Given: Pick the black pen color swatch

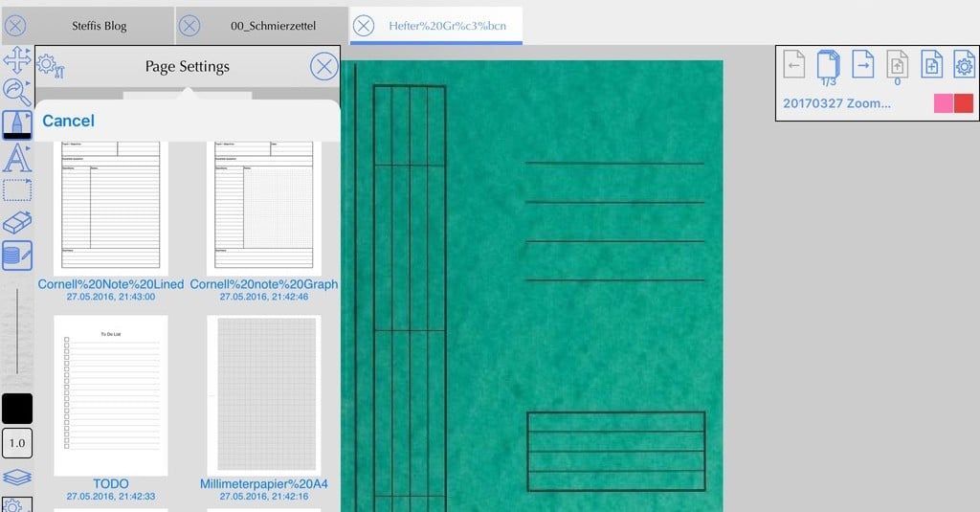Looking at the screenshot, I should pos(17,409).
